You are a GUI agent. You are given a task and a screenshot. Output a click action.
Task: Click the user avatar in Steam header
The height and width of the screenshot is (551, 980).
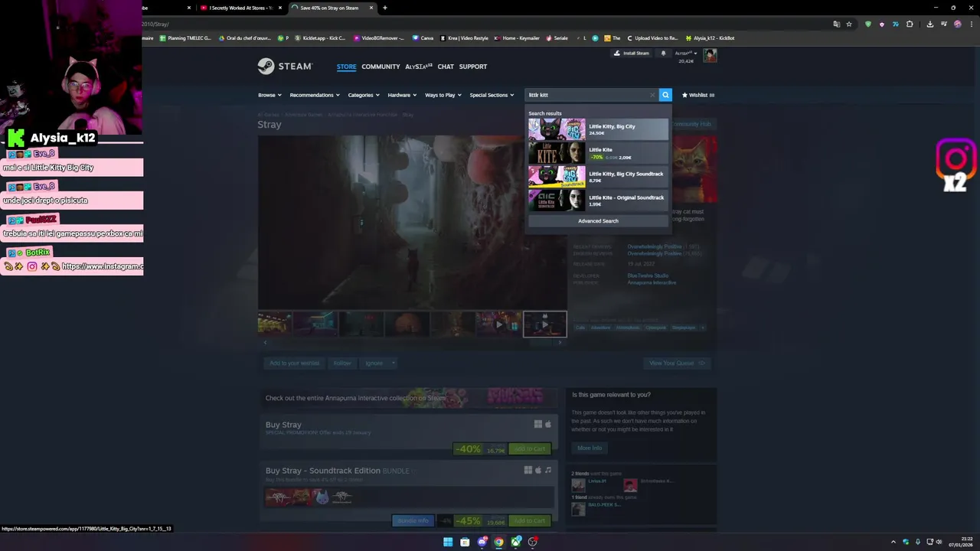pos(710,55)
